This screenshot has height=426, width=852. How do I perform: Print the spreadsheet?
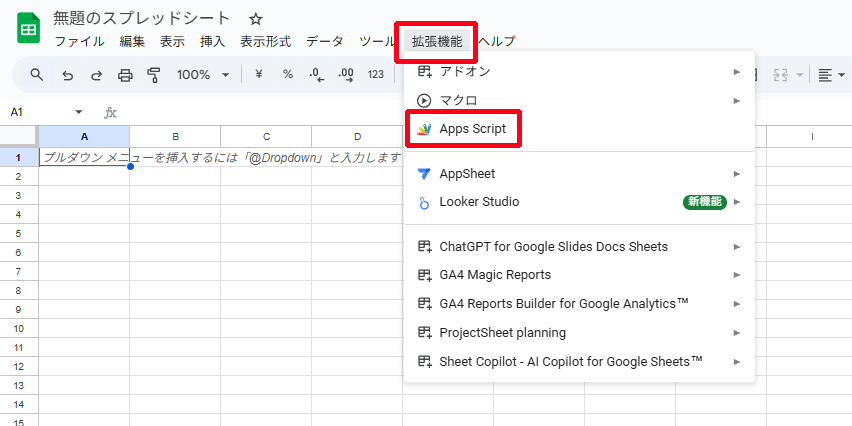(126, 75)
